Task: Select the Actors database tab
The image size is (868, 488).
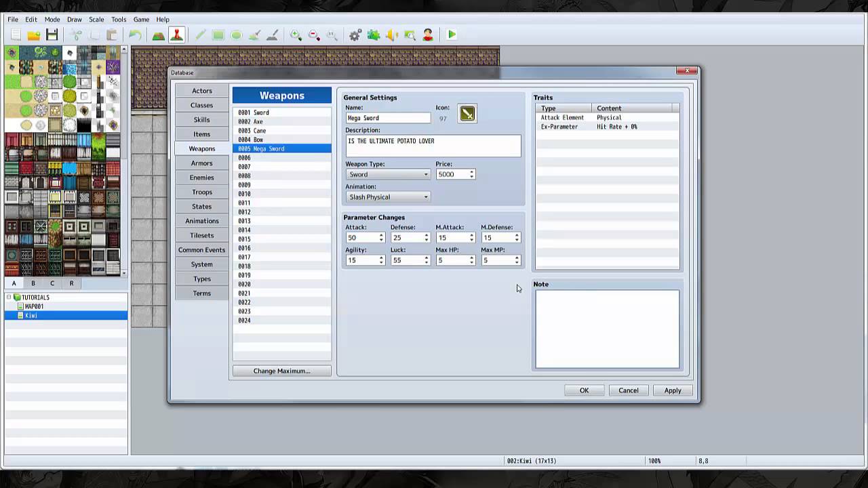Action: coord(201,91)
